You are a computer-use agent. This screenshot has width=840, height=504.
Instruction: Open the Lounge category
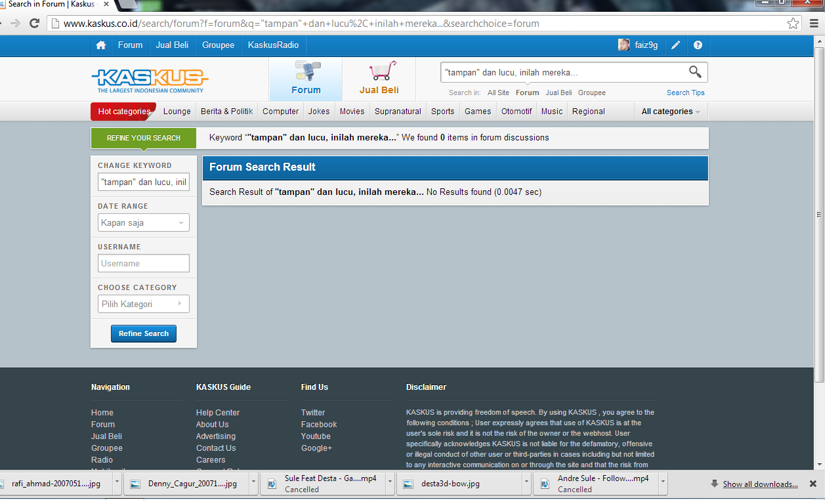(x=177, y=111)
